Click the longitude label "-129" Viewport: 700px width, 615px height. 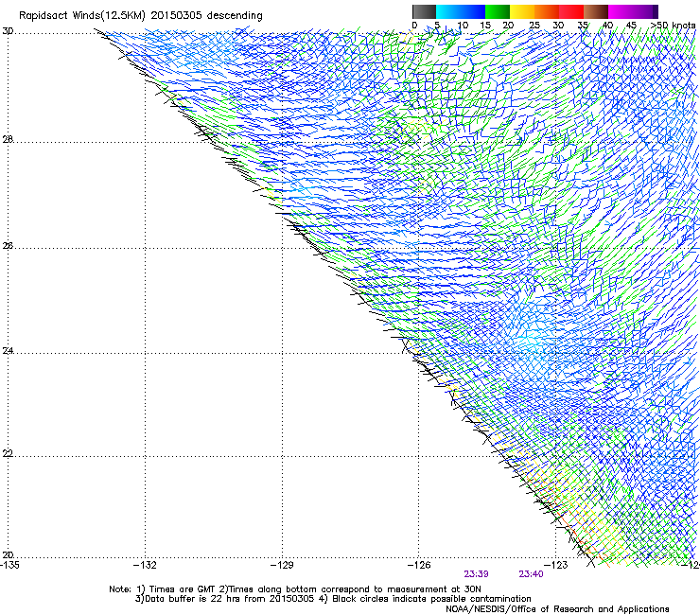point(282,565)
